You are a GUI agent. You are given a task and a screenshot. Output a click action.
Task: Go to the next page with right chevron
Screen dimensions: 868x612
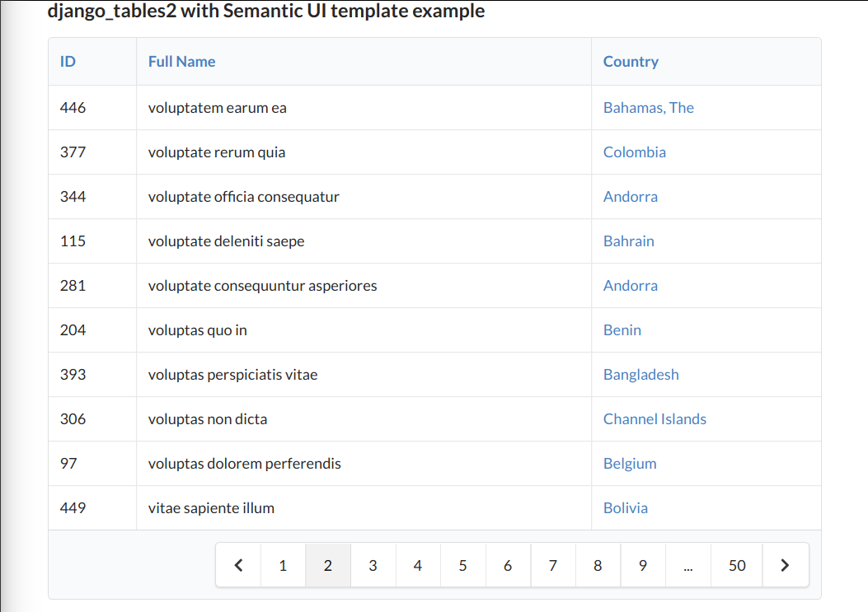(x=785, y=565)
